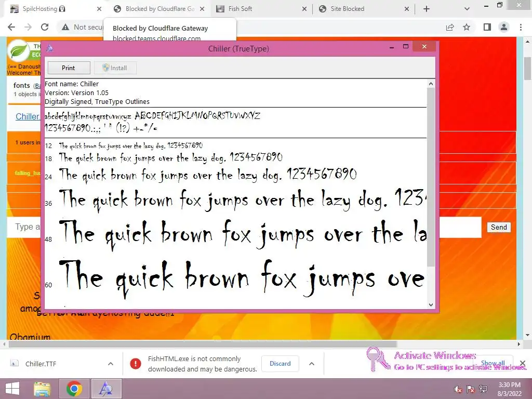Screen dimensions: 532x399
Task: Toggle the Chrome side panel
Action: pyautogui.click(x=487, y=27)
